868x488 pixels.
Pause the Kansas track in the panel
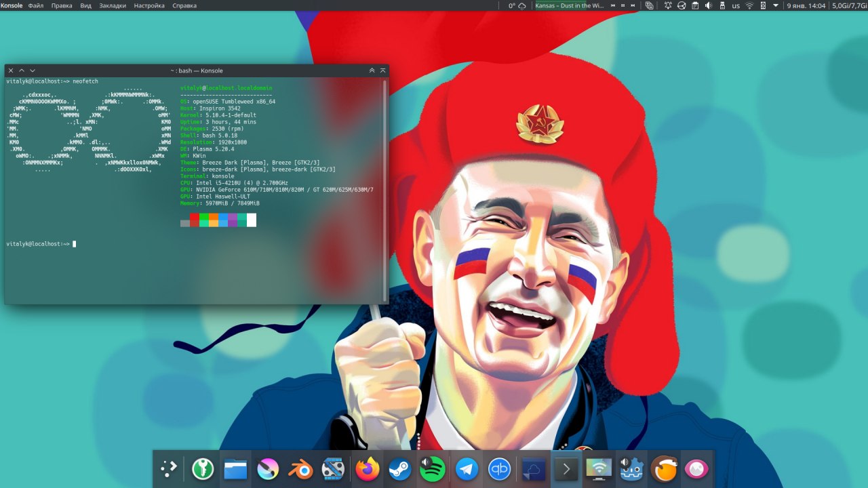tap(623, 5)
